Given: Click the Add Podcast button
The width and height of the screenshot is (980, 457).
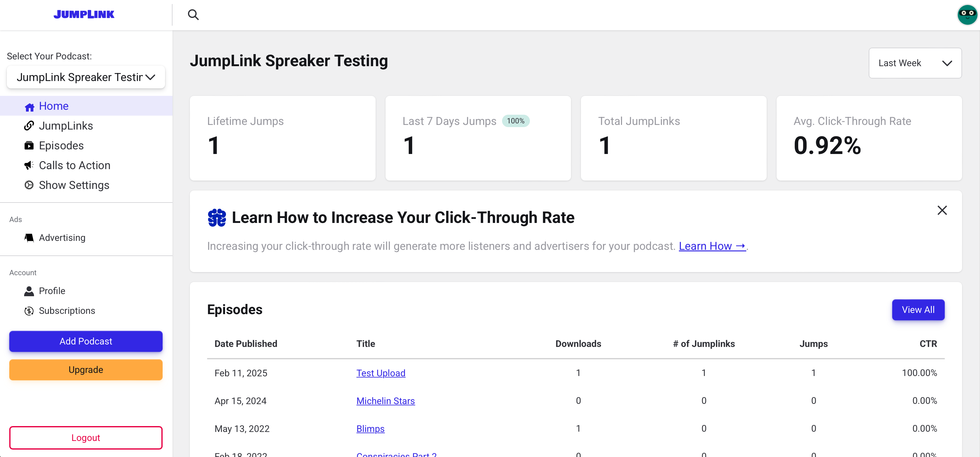Looking at the screenshot, I should 86,341.
